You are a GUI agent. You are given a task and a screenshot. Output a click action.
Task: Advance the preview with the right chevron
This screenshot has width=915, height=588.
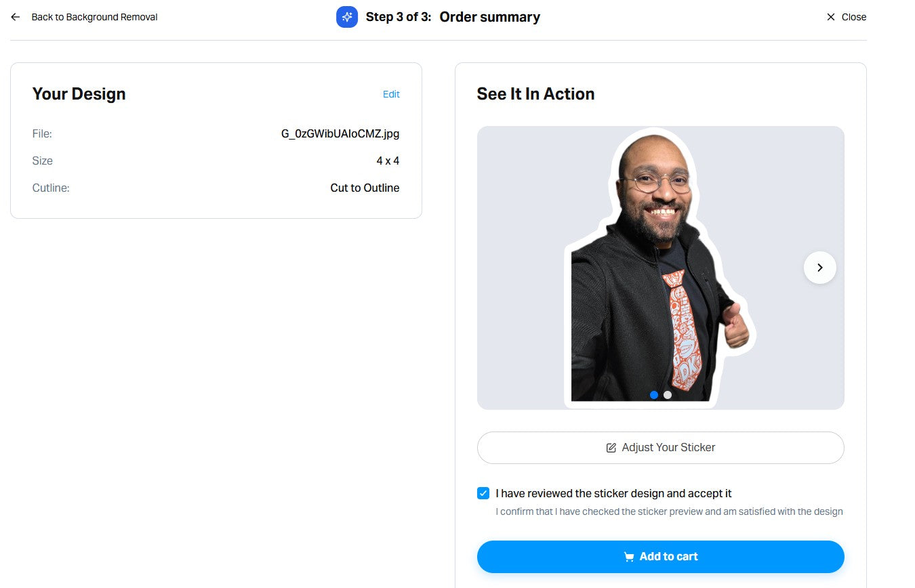click(x=819, y=268)
